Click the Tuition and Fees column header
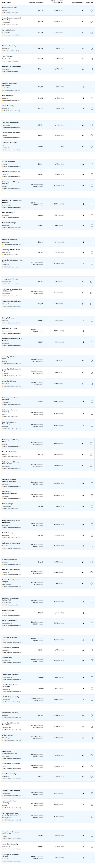The image size is (95, 868). tap(36, 3)
